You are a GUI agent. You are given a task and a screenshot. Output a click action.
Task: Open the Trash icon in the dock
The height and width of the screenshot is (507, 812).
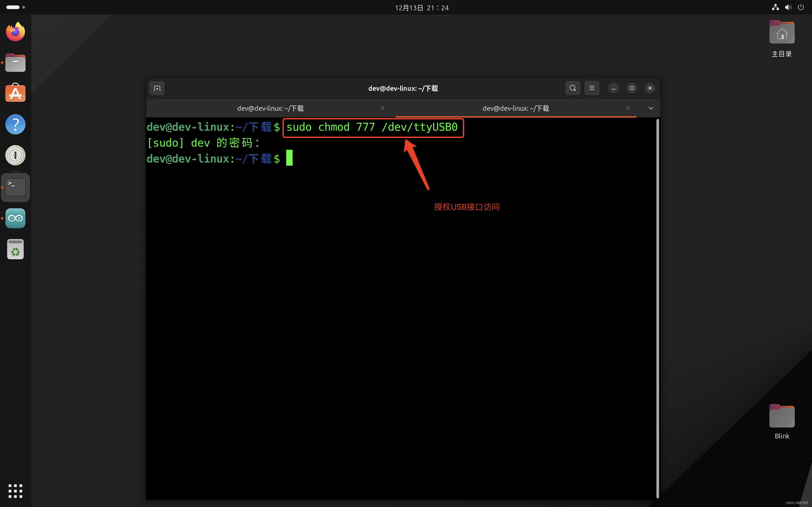pos(15,249)
